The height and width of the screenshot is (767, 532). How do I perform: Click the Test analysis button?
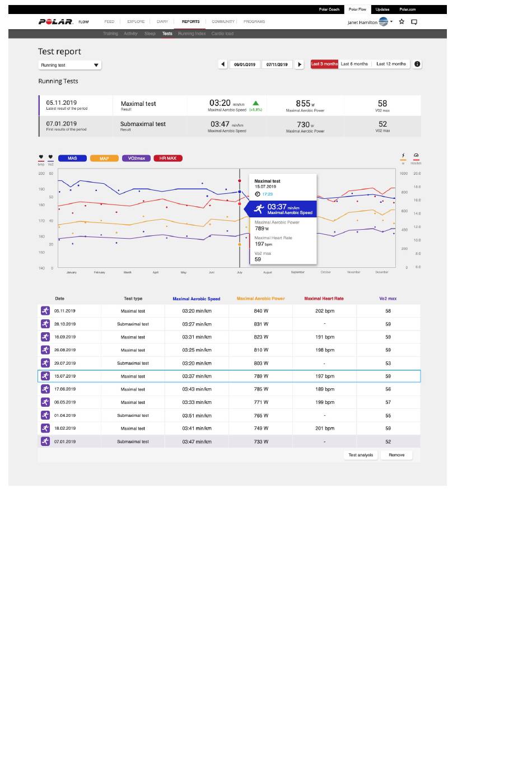[361, 455]
